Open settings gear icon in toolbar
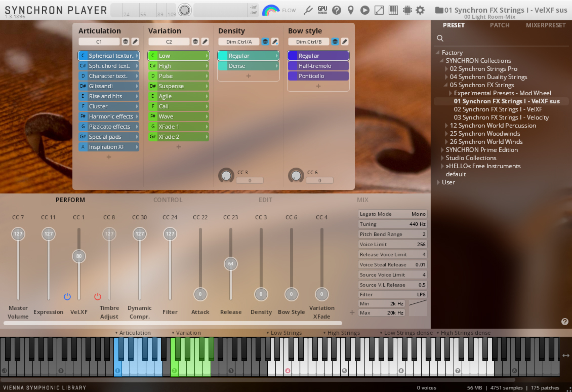572x392 pixels. 420,10
